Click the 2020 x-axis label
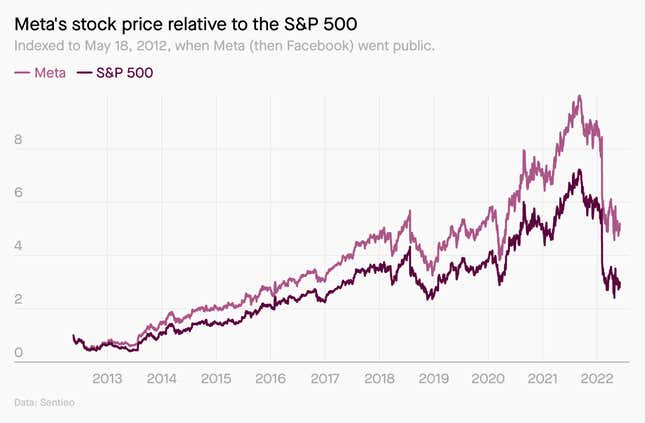The width and height of the screenshot is (645, 423). click(488, 379)
